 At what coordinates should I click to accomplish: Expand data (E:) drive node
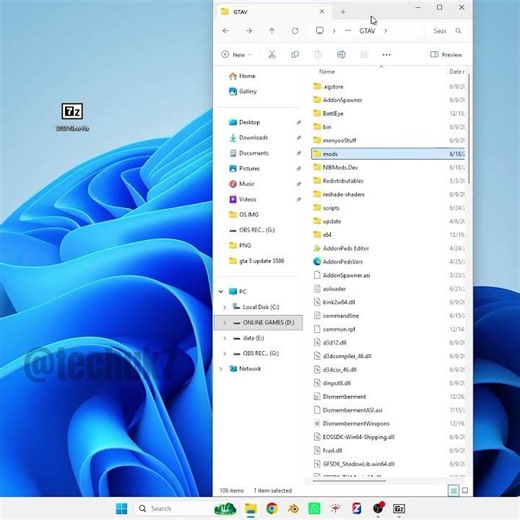(x=225, y=338)
